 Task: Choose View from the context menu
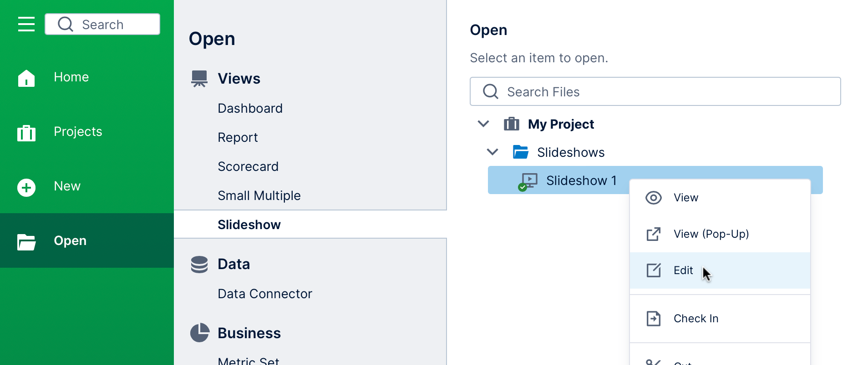point(685,198)
